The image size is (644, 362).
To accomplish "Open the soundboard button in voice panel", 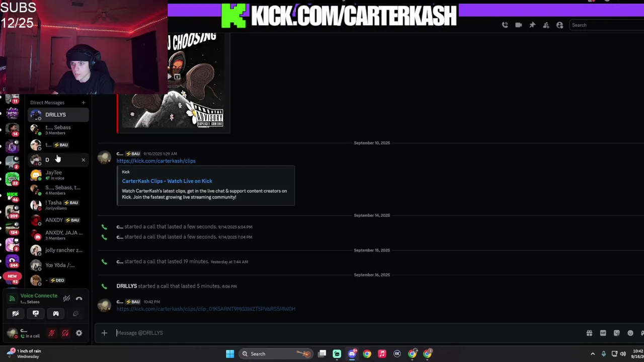I will tap(76, 313).
